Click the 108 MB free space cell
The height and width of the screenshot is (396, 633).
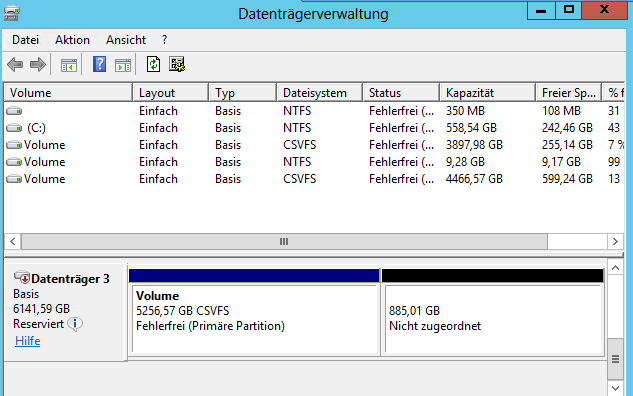tap(561, 111)
